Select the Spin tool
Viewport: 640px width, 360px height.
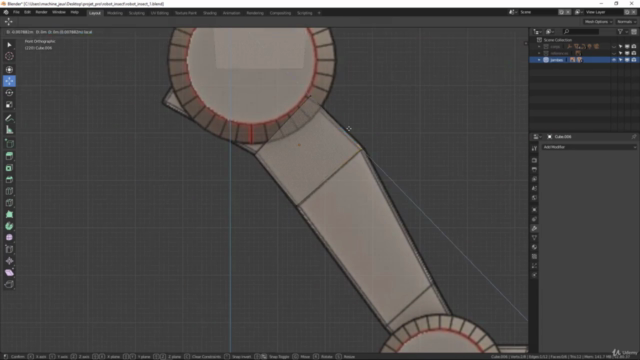click(x=9, y=226)
